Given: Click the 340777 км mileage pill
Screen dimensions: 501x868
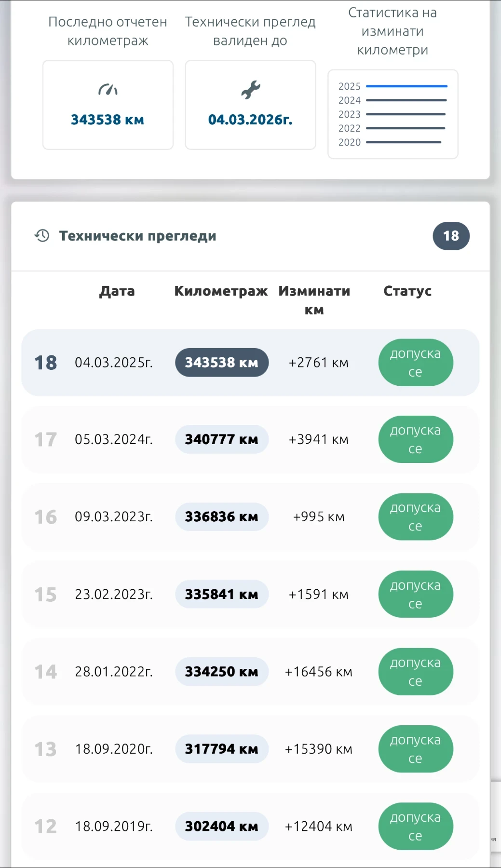Looking at the screenshot, I should pos(222,439).
